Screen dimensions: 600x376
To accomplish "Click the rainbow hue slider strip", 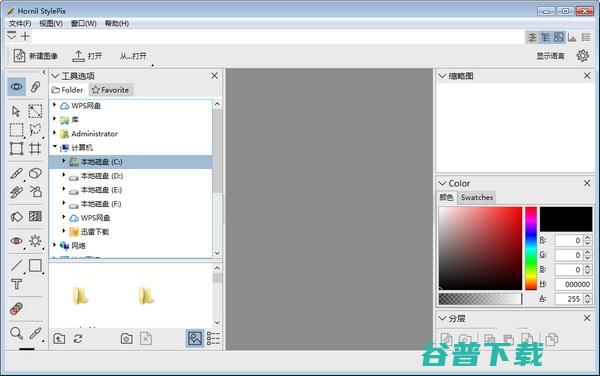I will click(531, 248).
